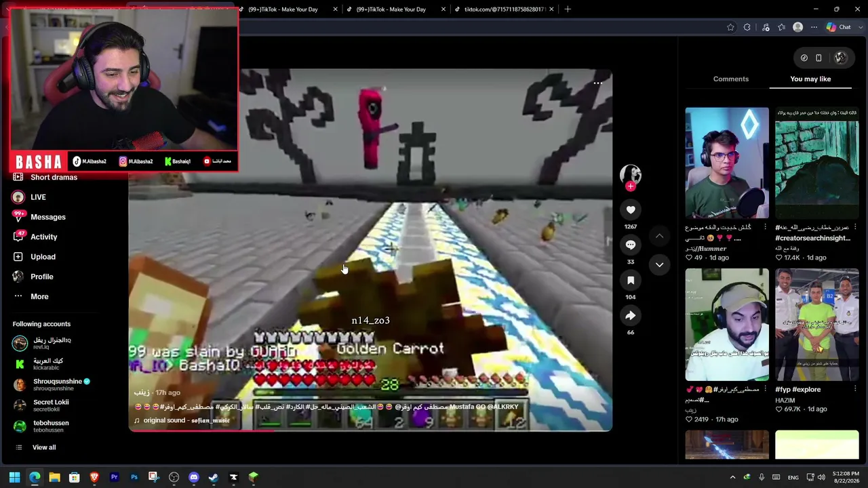This screenshot has height=488, width=868.
Task: Click the ENG language indicator
Action: click(793, 478)
